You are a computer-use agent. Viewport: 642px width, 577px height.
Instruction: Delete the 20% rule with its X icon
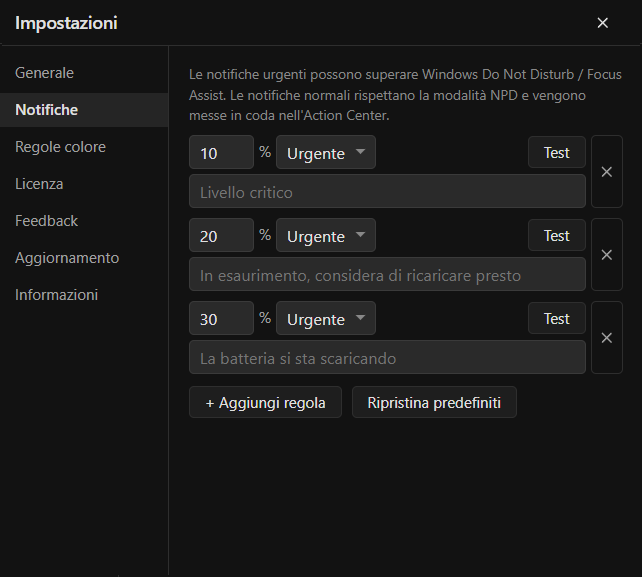[607, 254]
